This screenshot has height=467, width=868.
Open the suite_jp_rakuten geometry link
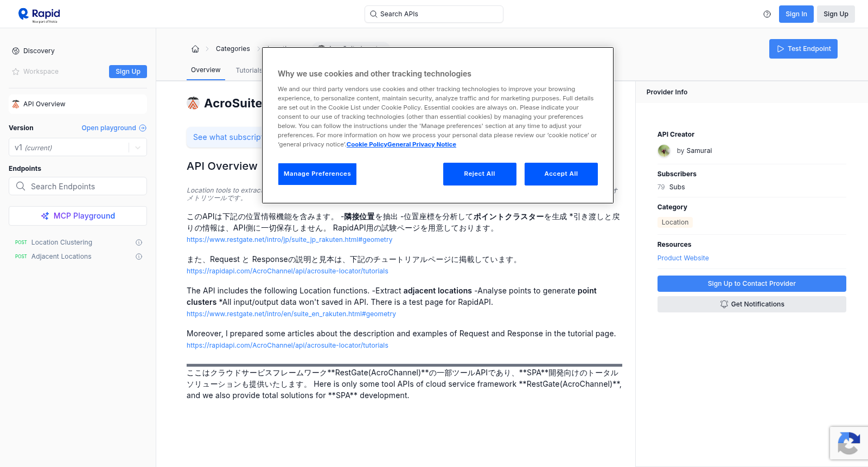[289, 240]
